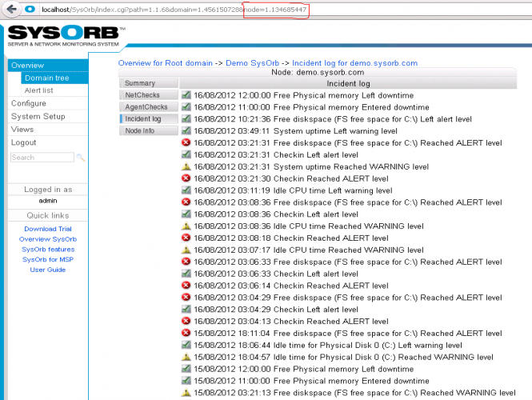The image size is (532, 400).
Task: Open SysOrb features quick link
Action: click(x=48, y=249)
